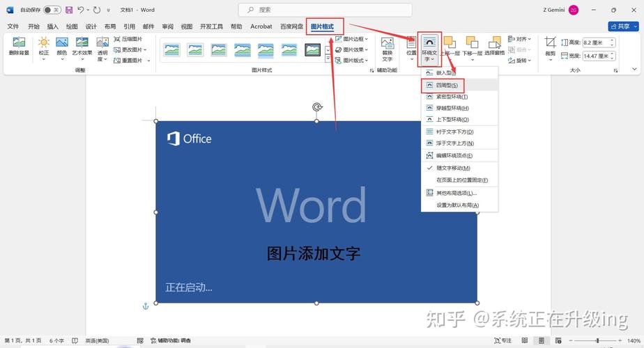
Task: Open the 图片版式 (Picture Layout) dropdown
Action: click(351, 61)
